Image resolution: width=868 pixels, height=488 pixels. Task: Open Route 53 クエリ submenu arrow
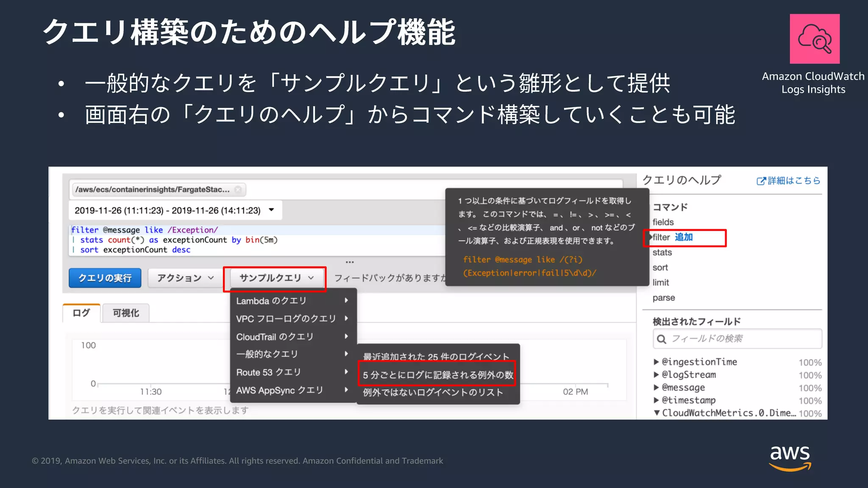click(x=346, y=372)
